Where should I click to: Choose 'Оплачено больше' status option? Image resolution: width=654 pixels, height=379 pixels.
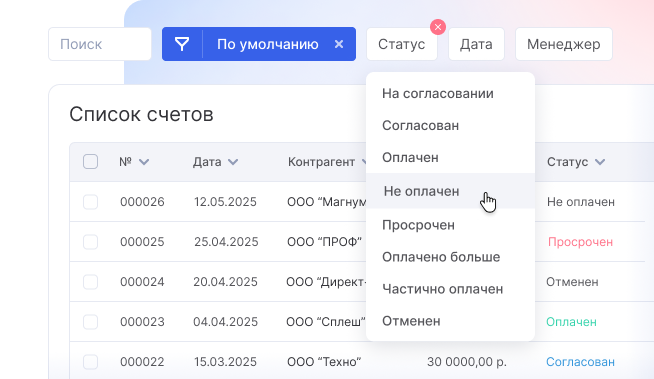click(450, 257)
